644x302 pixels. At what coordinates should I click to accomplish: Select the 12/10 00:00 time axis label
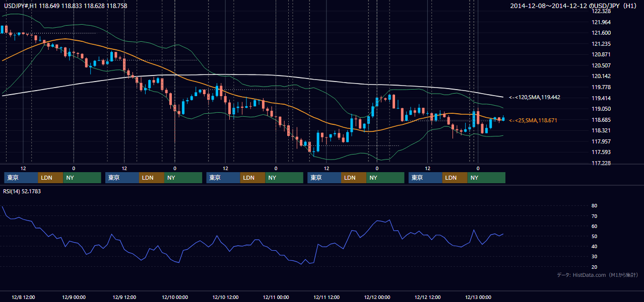(x=175, y=297)
